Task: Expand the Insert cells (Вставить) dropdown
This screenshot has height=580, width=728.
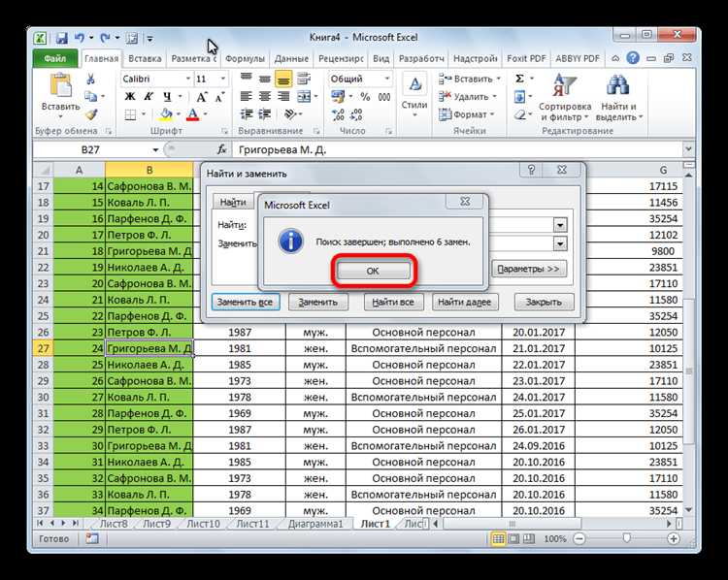Action: pyautogui.click(x=499, y=79)
